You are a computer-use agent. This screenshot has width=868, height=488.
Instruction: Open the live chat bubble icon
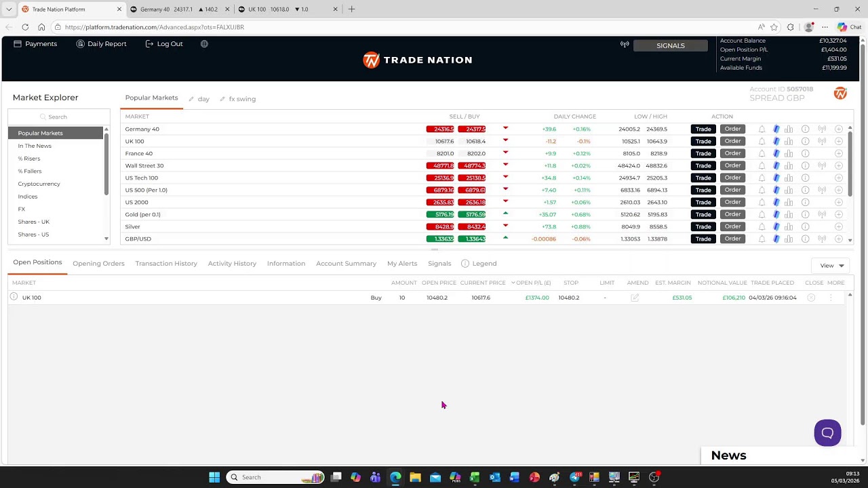827,432
